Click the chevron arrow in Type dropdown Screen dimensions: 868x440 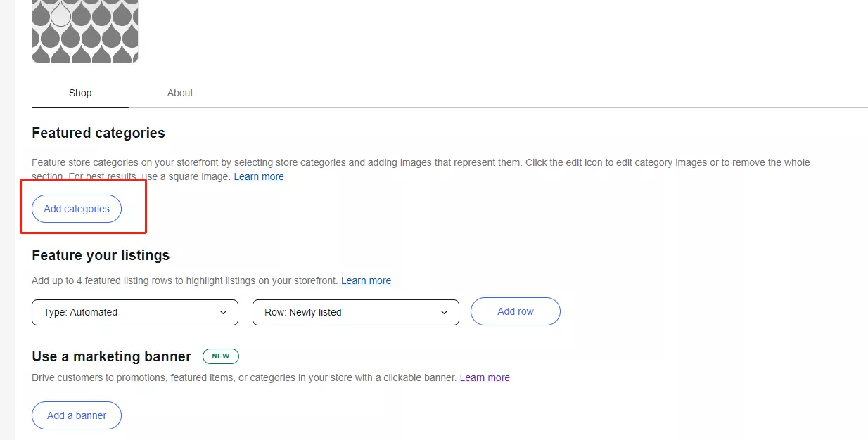pos(224,312)
